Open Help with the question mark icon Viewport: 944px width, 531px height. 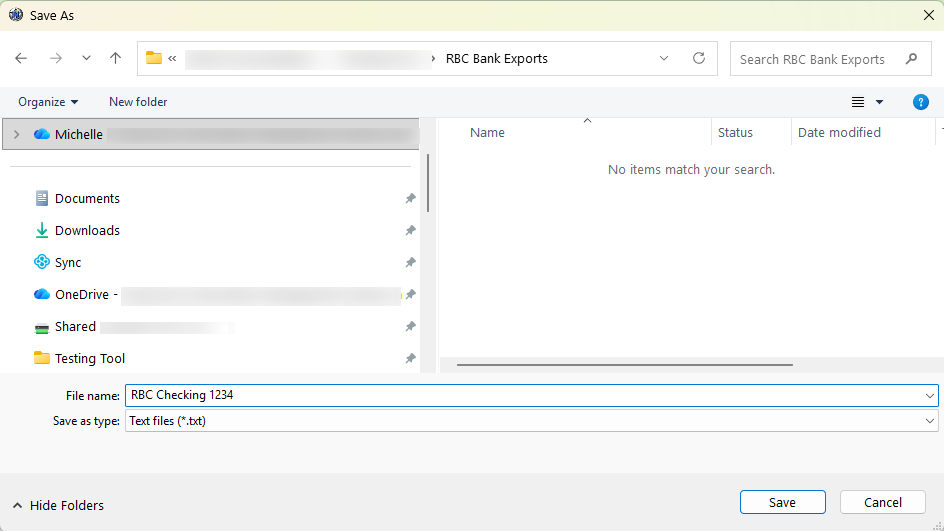coord(920,102)
